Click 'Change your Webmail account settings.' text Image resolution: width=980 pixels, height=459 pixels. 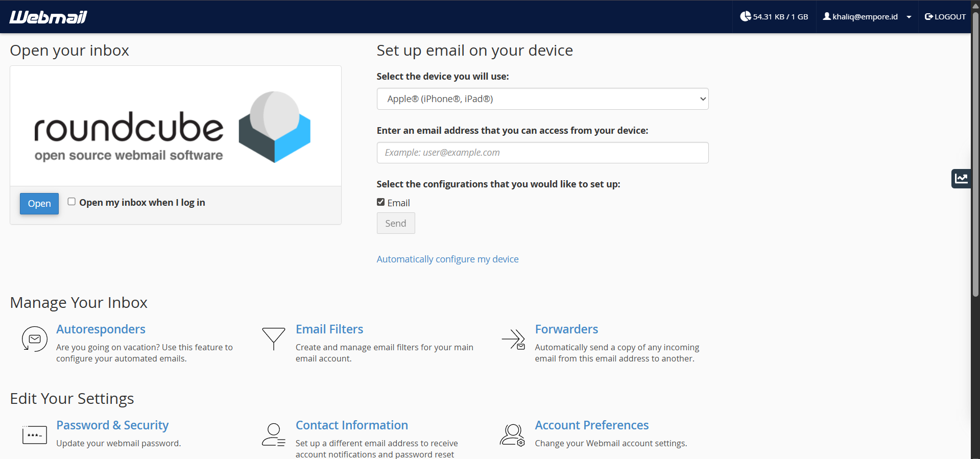pyautogui.click(x=611, y=443)
